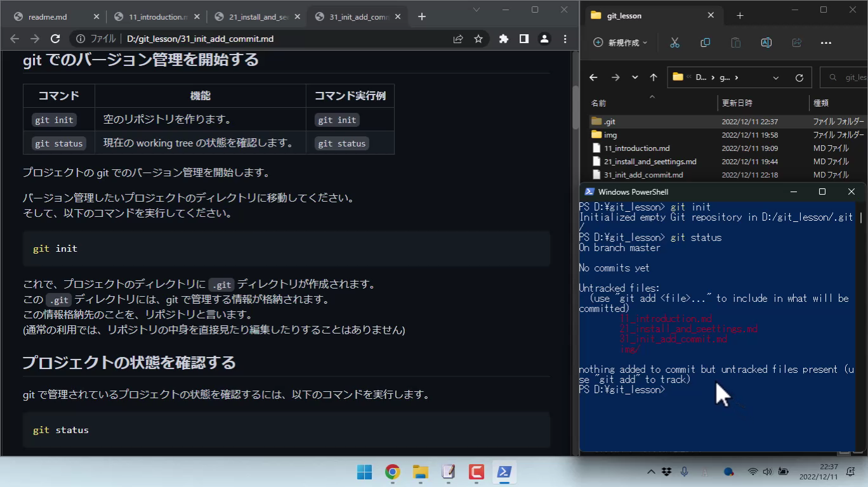The width and height of the screenshot is (868, 487).
Task: Toggle Chrome side panel
Action: point(524,39)
